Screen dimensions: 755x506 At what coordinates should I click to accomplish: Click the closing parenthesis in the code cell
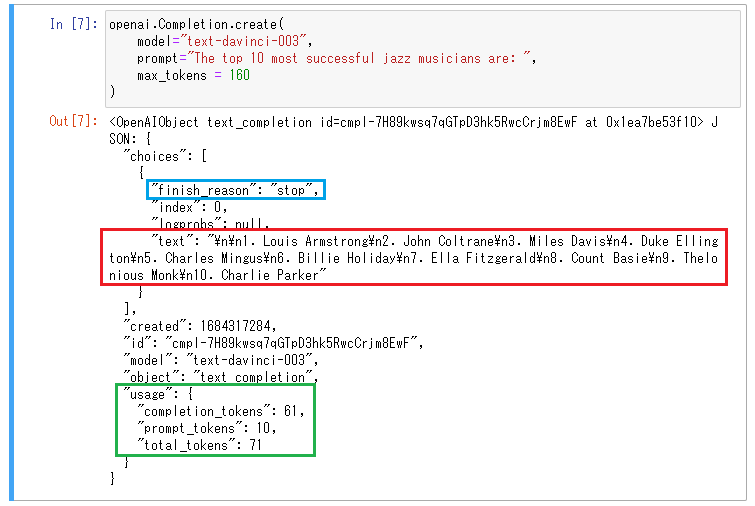(x=113, y=91)
